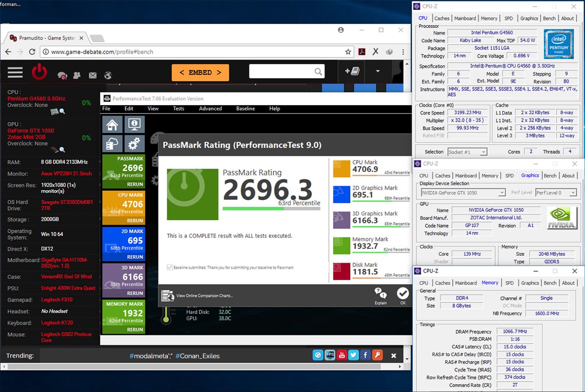
Task: Click the gears settings icon in PerformanceTest
Action: 134,144
